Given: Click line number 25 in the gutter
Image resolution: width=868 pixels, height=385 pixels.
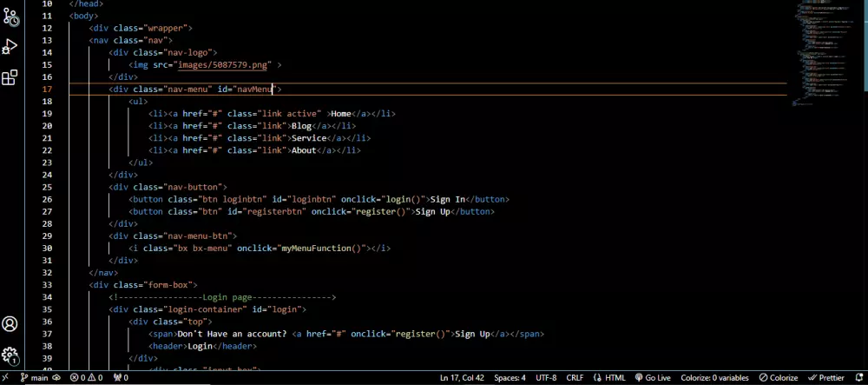Looking at the screenshot, I should tap(47, 187).
